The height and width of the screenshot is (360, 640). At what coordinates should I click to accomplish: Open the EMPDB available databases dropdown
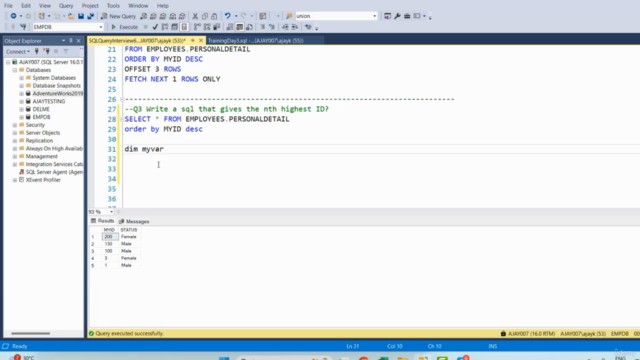click(x=101, y=27)
